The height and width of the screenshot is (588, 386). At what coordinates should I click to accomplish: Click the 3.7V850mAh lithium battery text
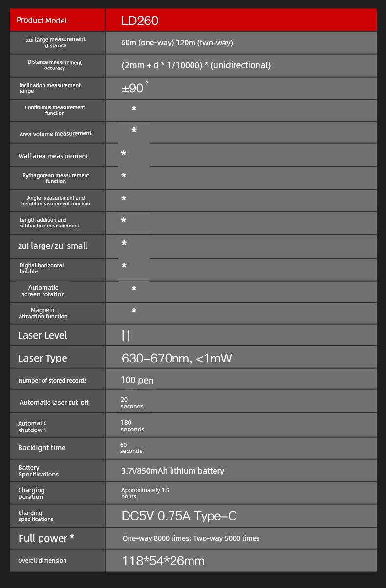pyautogui.click(x=172, y=471)
